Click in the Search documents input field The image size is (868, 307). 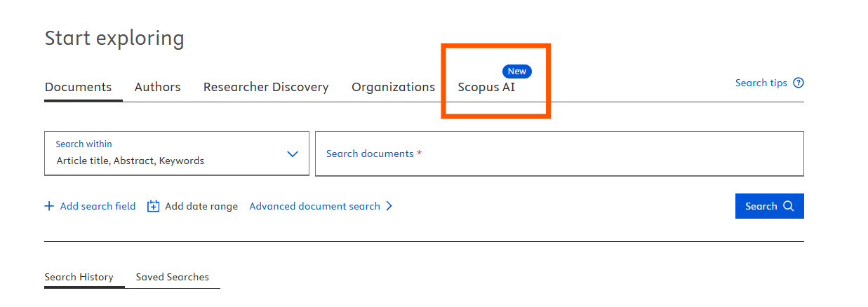[x=559, y=153]
